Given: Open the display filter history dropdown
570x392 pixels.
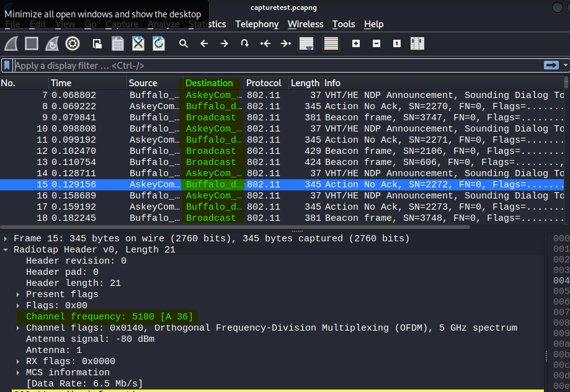Looking at the screenshot, I should 565,65.
